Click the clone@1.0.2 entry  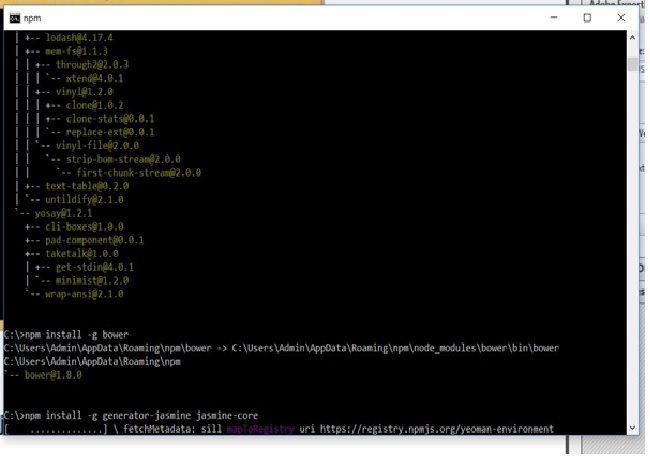pyautogui.click(x=94, y=105)
